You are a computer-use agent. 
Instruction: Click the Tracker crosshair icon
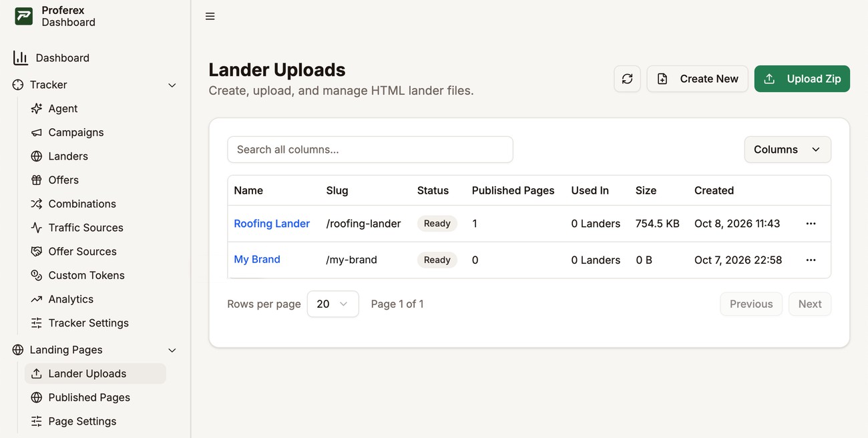coord(18,85)
